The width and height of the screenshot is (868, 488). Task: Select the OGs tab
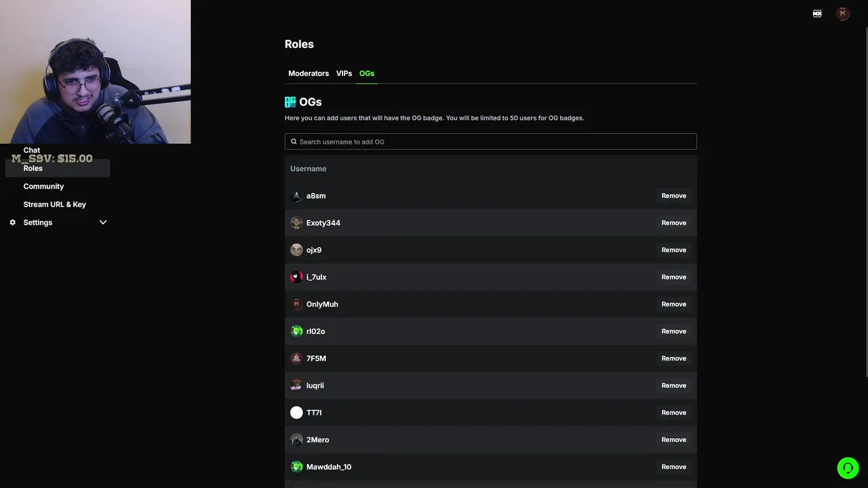point(367,73)
